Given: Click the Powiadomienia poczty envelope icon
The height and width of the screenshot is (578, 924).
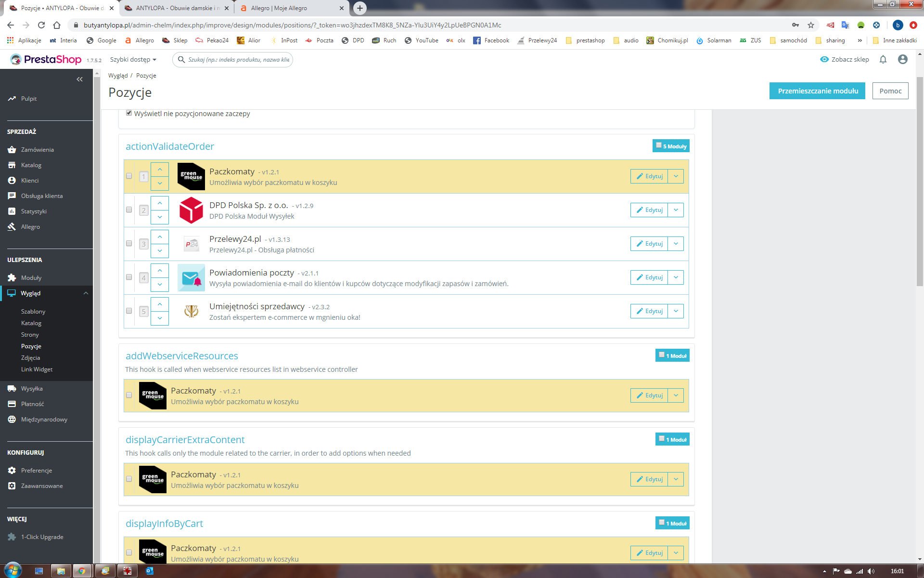Looking at the screenshot, I should pos(191,277).
